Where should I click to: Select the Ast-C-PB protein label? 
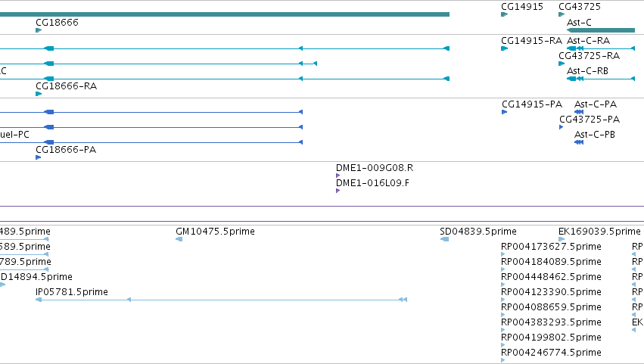(594, 135)
